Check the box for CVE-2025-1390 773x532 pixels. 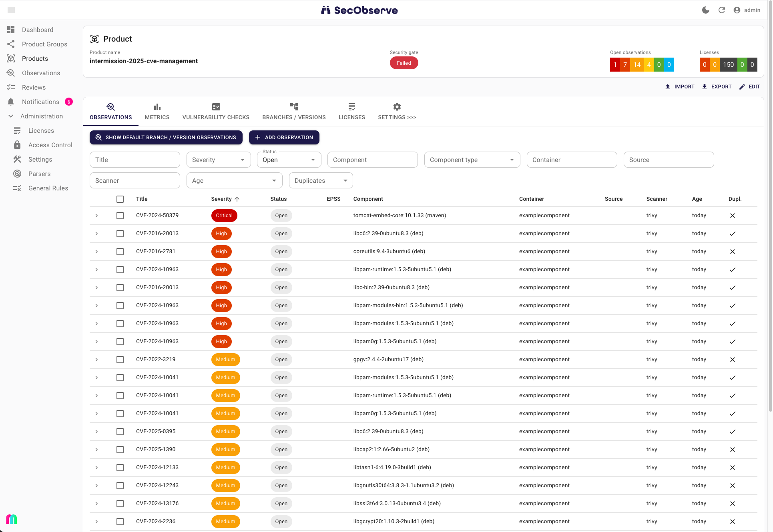click(120, 449)
